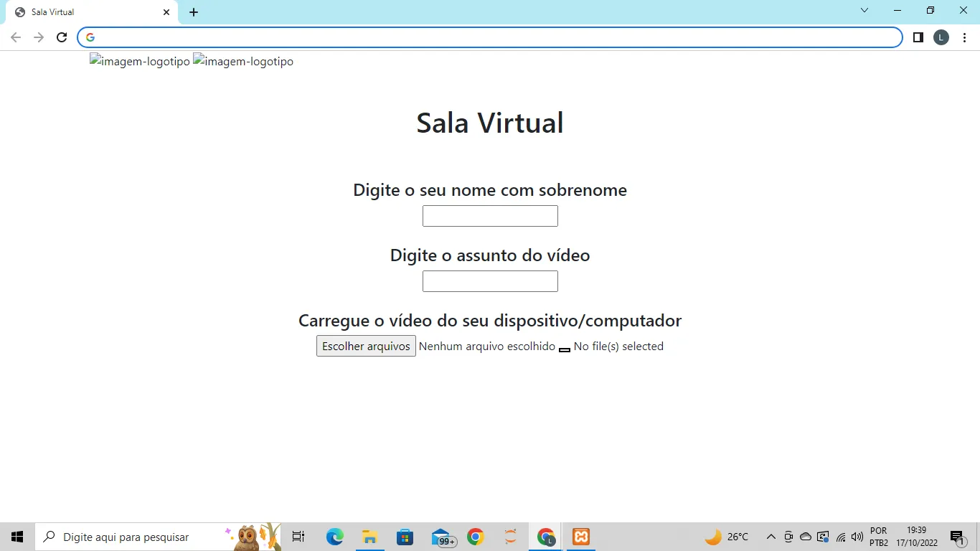Click the name and surname input field
The width and height of the screenshot is (980, 551).
point(490,216)
